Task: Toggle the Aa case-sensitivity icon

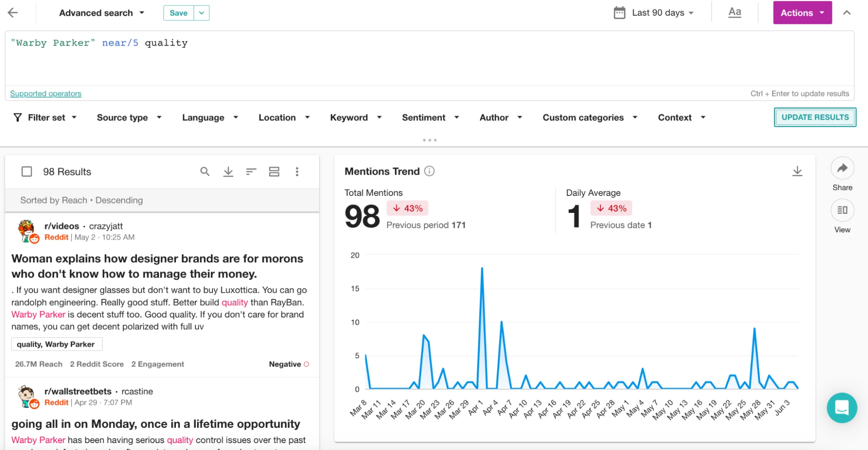Action: pos(735,12)
